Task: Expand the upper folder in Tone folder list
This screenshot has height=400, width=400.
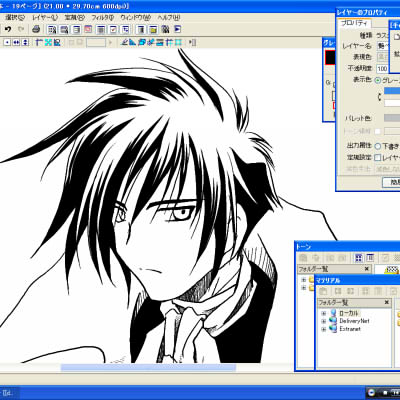Action: pyautogui.click(x=304, y=280)
